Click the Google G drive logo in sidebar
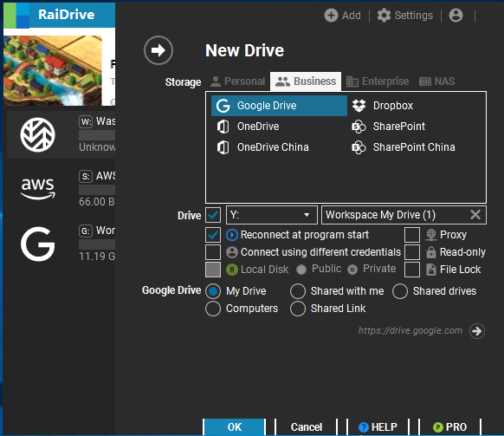The width and height of the screenshot is (504, 436). click(37, 244)
